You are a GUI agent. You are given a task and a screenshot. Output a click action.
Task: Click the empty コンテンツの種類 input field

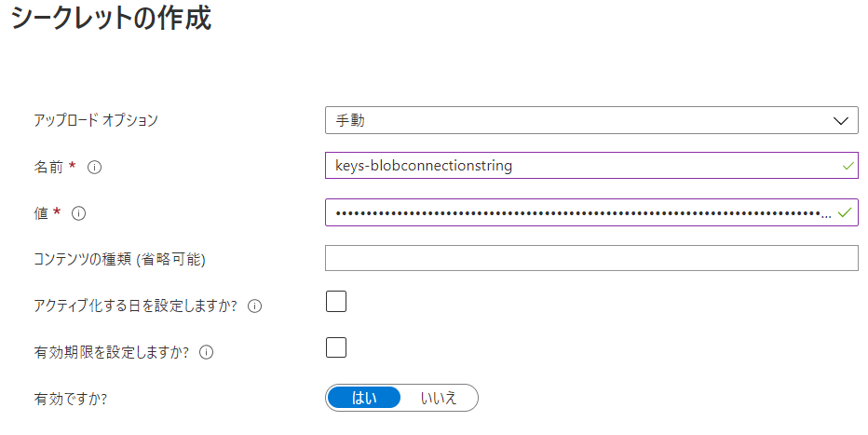pyautogui.click(x=590, y=258)
